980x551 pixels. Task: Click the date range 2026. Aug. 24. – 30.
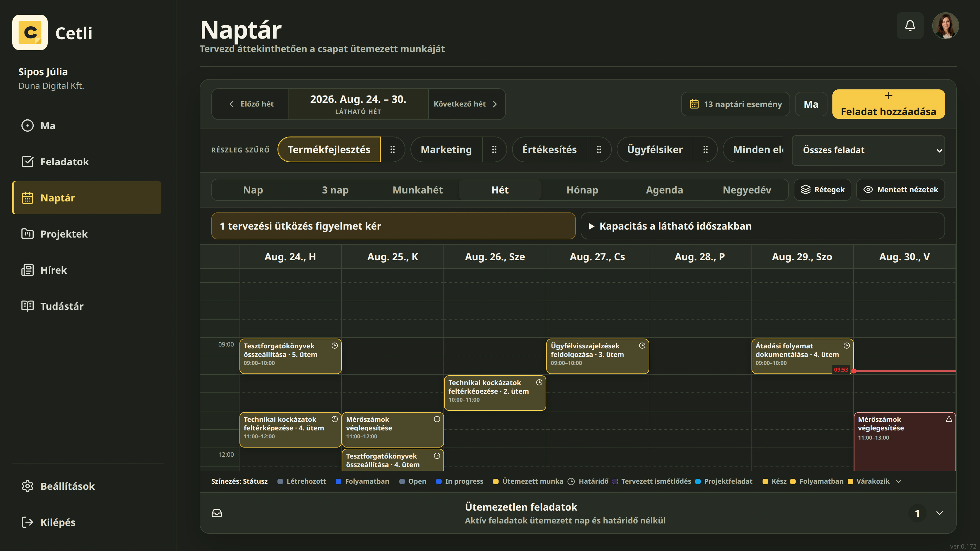pyautogui.click(x=358, y=99)
